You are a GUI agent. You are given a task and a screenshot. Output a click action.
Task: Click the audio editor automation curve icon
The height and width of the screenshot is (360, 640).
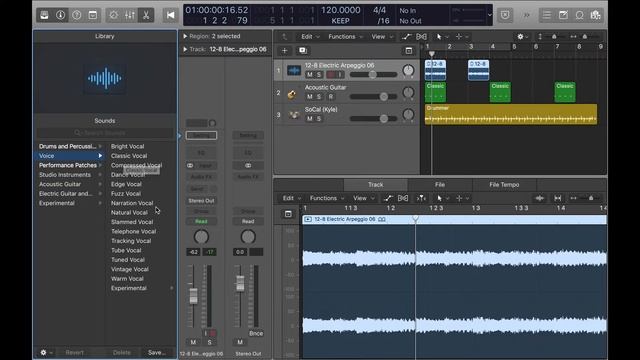coord(388,198)
